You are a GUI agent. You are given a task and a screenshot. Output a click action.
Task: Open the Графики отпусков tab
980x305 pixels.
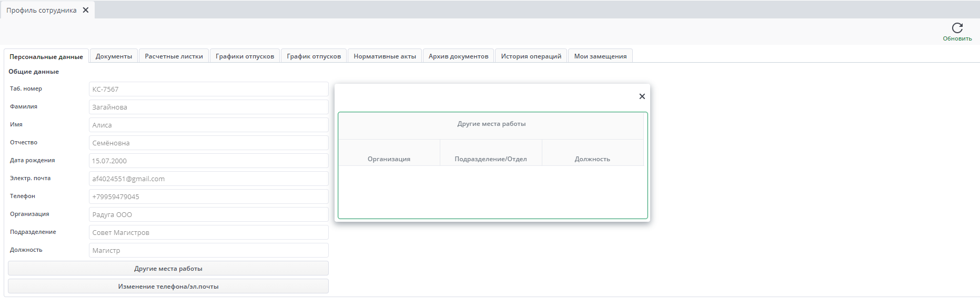tap(245, 56)
